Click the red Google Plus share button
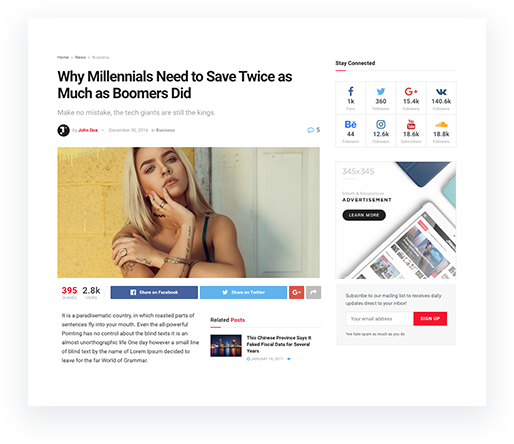This screenshot has height=444, width=514. pos(296,292)
